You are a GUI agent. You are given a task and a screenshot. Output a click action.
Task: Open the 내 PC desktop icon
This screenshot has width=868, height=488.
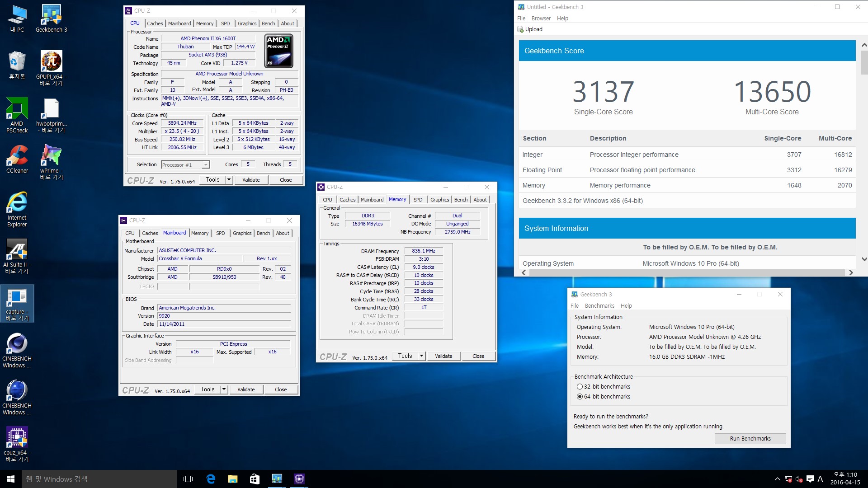pyautogui.click(x=17, y=19)
